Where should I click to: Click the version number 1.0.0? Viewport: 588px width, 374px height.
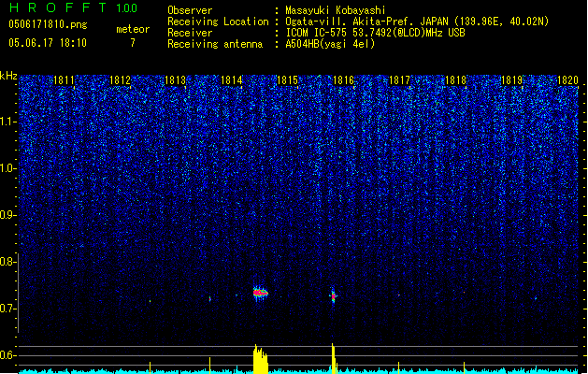(x=127, y=8)
